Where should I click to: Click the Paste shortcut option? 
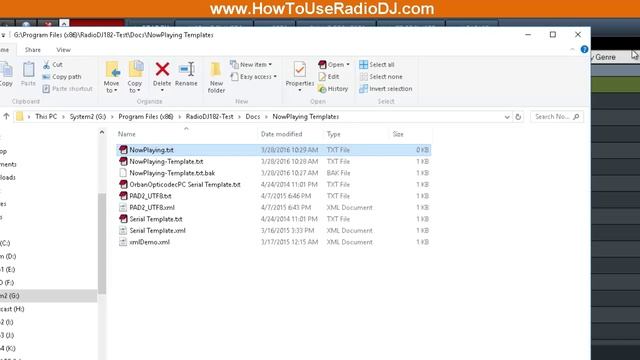click(67, 89)
